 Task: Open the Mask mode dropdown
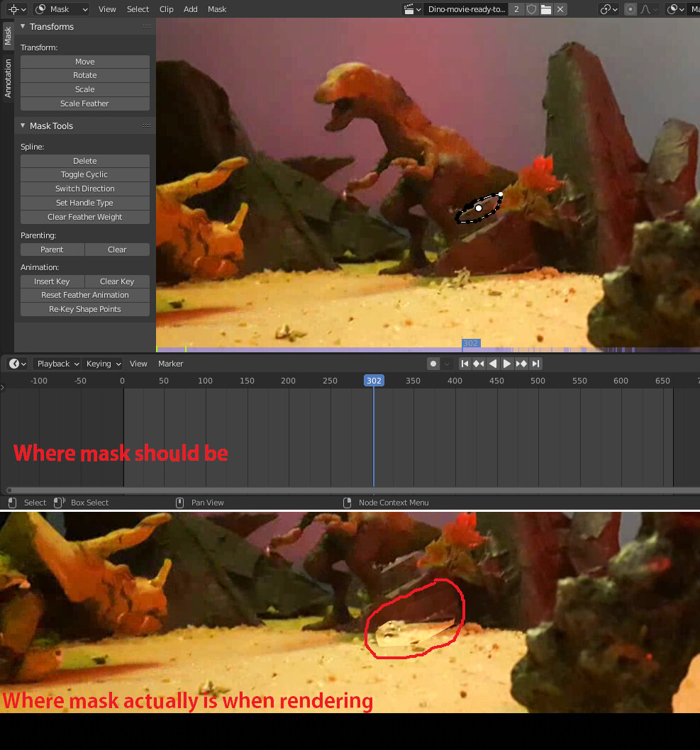62,9
